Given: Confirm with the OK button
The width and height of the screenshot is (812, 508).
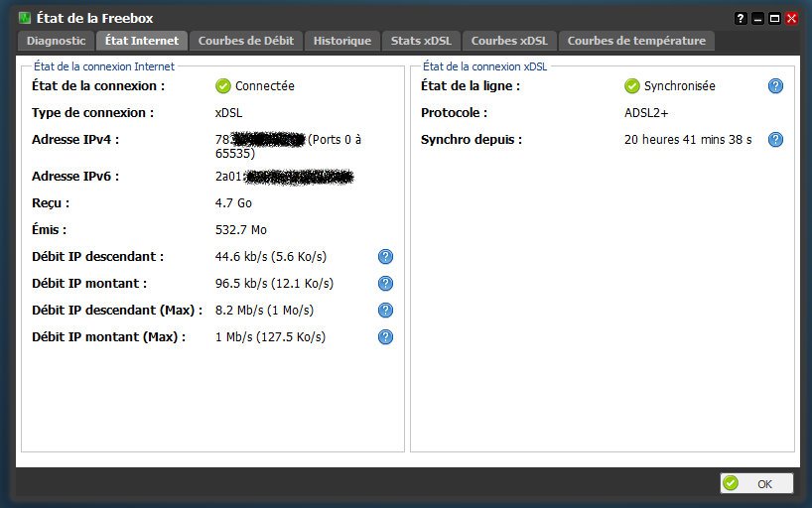Looking at the screenshot, I should [756, 483].
